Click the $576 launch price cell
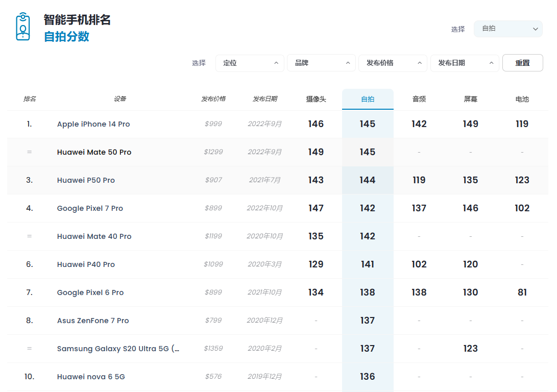Image resolution: width=557 pixels, height=392 pixels. point(213,376)
